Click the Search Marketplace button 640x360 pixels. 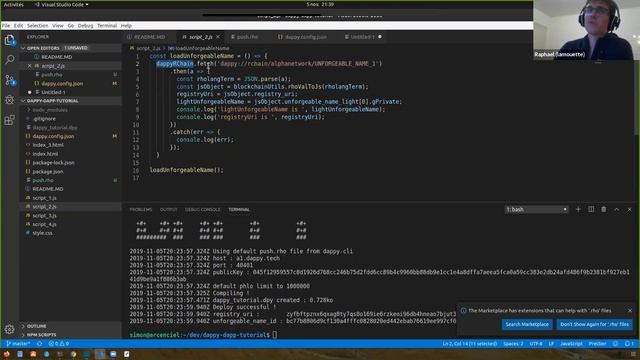[x=527, y=324]
